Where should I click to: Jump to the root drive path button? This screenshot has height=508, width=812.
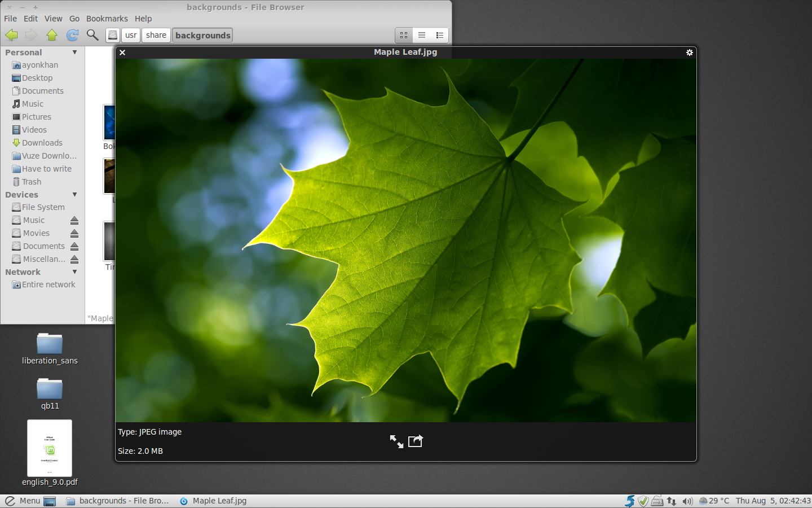click(x=113, y=35)
